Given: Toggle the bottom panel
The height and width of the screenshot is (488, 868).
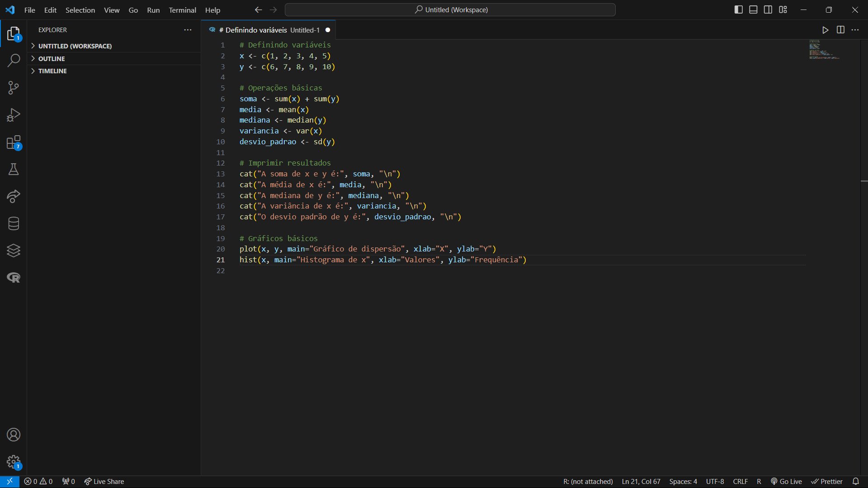Looking at the screenshot, I should point(753,9).
